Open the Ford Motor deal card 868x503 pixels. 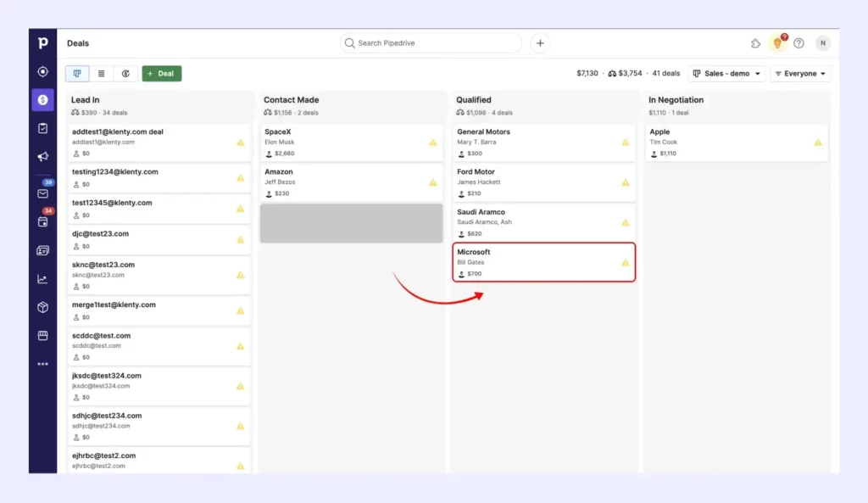(544, 182)
